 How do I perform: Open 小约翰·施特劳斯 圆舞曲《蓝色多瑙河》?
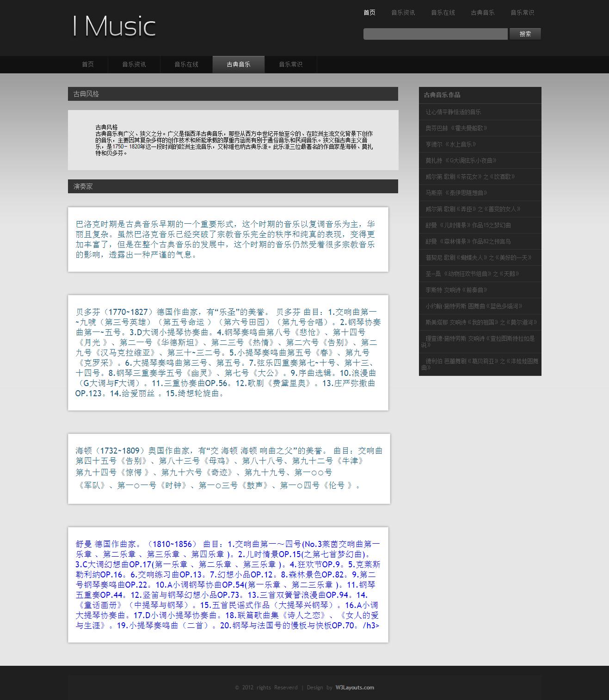tap(474, 306)
